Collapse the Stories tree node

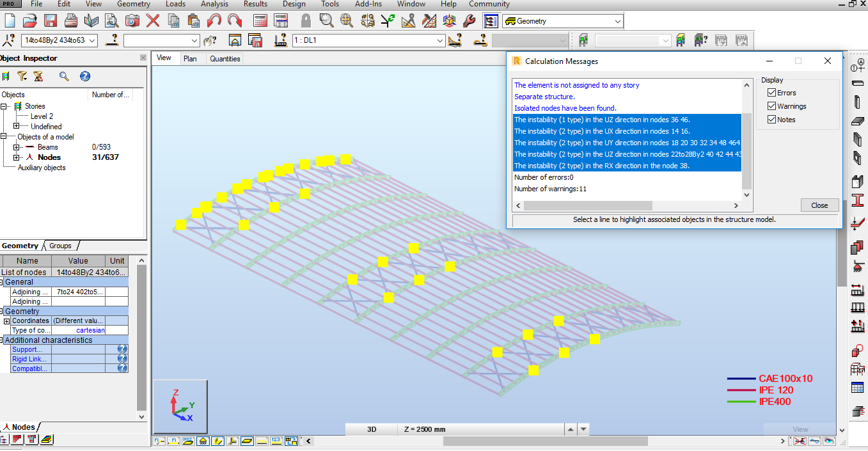coord(4,106)
